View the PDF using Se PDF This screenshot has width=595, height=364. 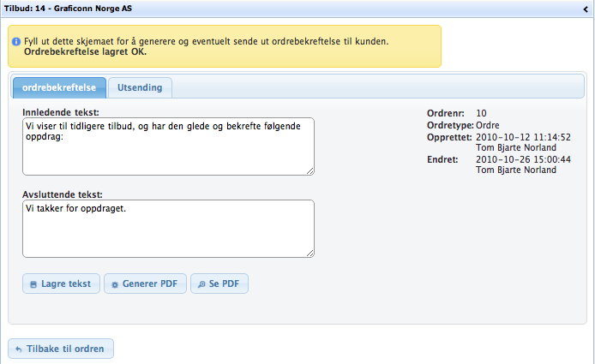(x=219, y=283)
